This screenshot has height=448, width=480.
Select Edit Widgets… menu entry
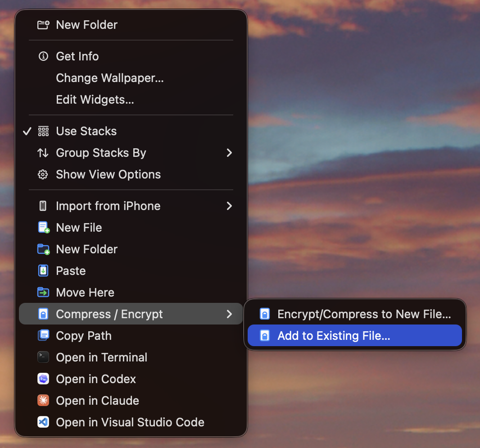tap(131, 100)
